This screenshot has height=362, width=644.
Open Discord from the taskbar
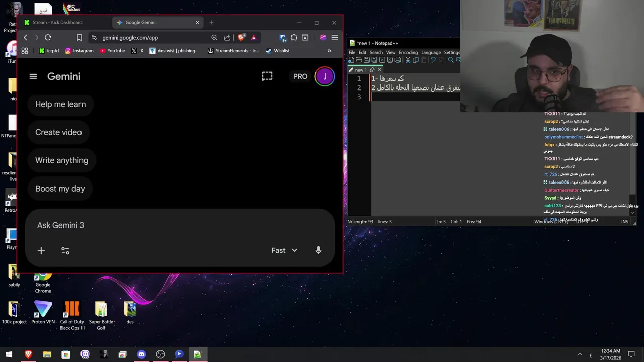click(141, 354)
